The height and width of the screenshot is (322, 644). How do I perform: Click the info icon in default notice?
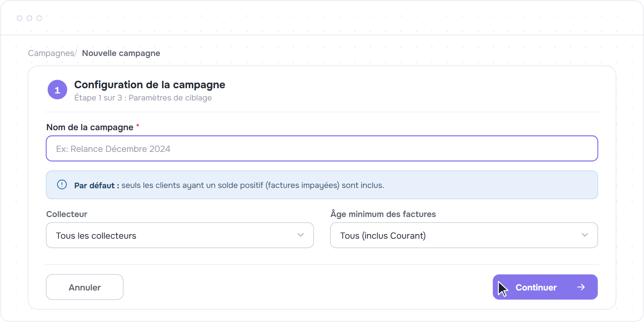click(62, 184)
